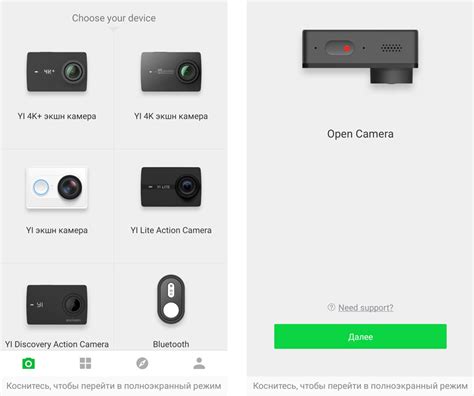Tap the Bluetooth label text

point(171,344)
